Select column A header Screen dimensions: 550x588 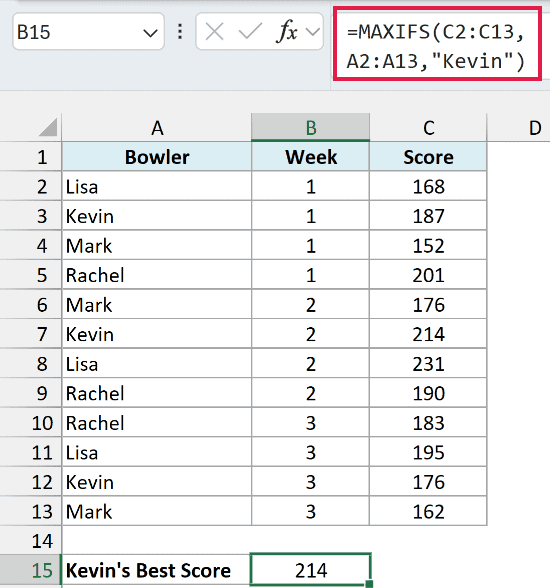[x=157, y=128]
